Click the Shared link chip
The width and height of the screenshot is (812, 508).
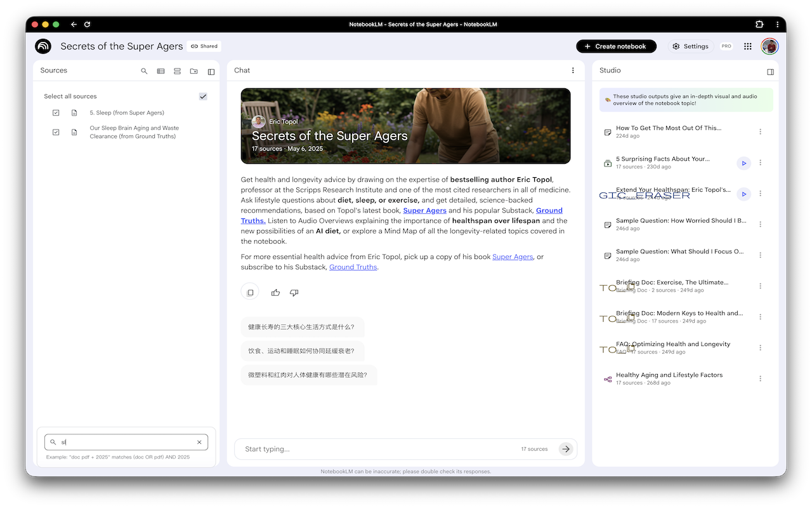point(204,46)
